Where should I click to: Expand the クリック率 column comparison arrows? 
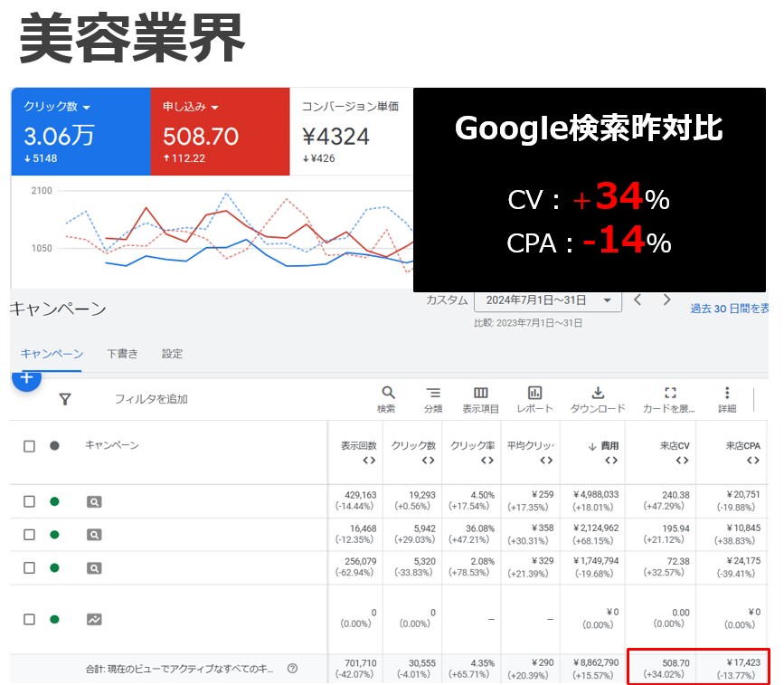487,461
